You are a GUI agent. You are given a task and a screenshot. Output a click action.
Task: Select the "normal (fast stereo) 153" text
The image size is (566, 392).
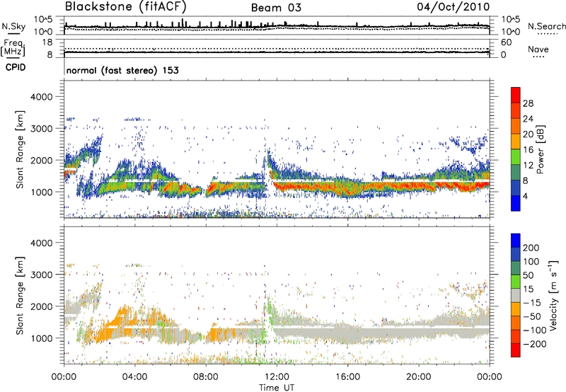click(x=122, y=70)
